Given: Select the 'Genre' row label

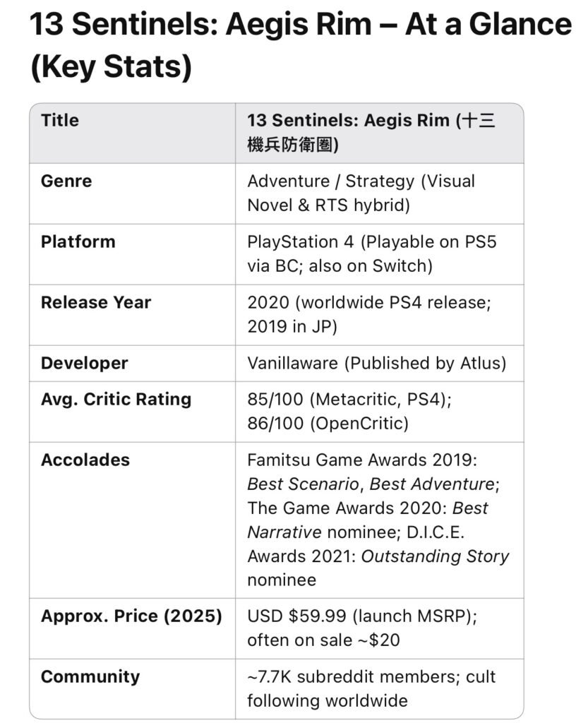Looking at the screenshot, I should [66, 181].
